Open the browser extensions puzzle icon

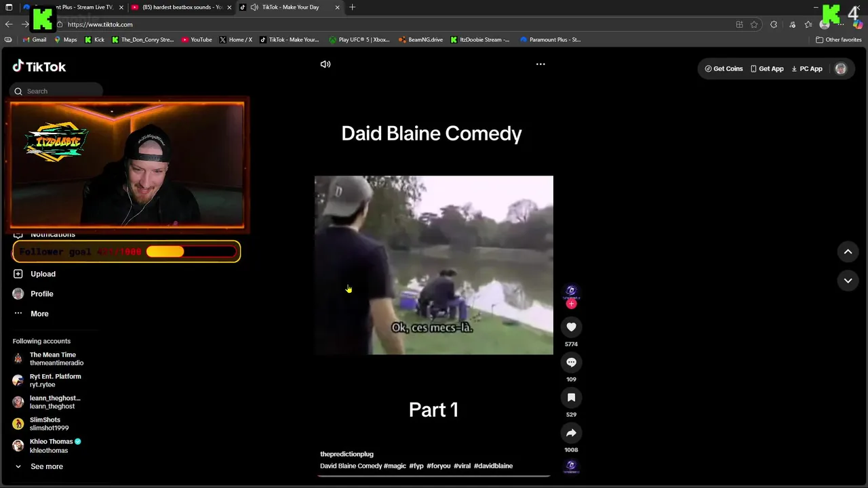(x=774, y=24)
